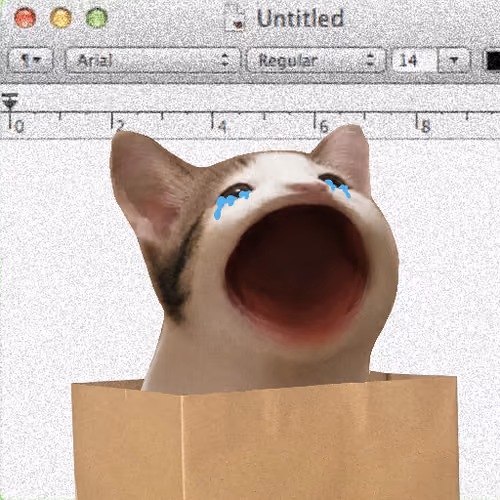Open the Arial font family dropdown
Image resolution: width=500 pixels, height=500 pixels.
tap(153, 60)
